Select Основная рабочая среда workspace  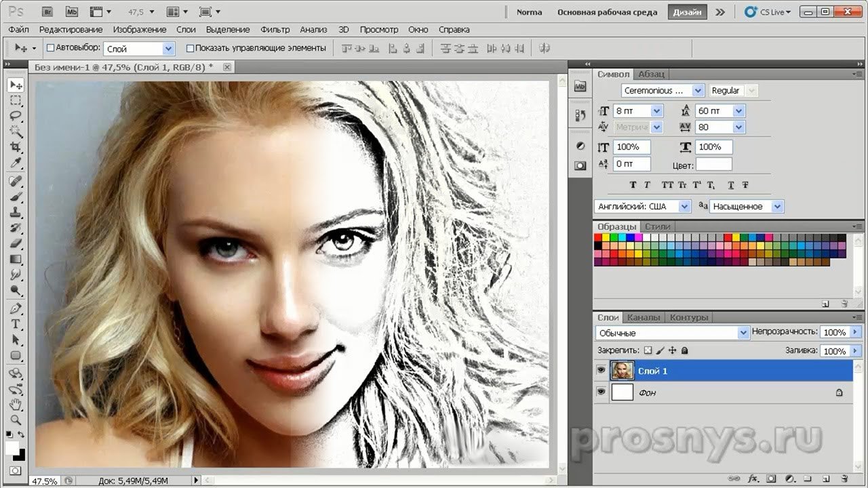pyautogui.click(x=607, y=12)
